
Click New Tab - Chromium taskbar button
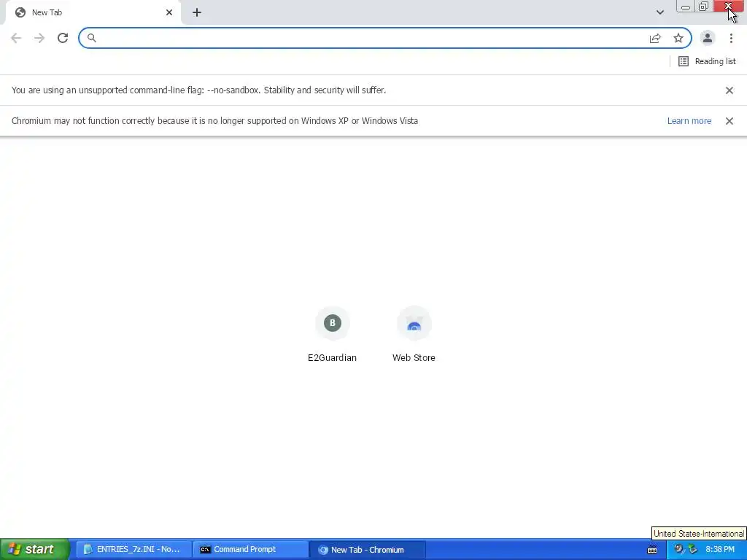tap(368, 550)
